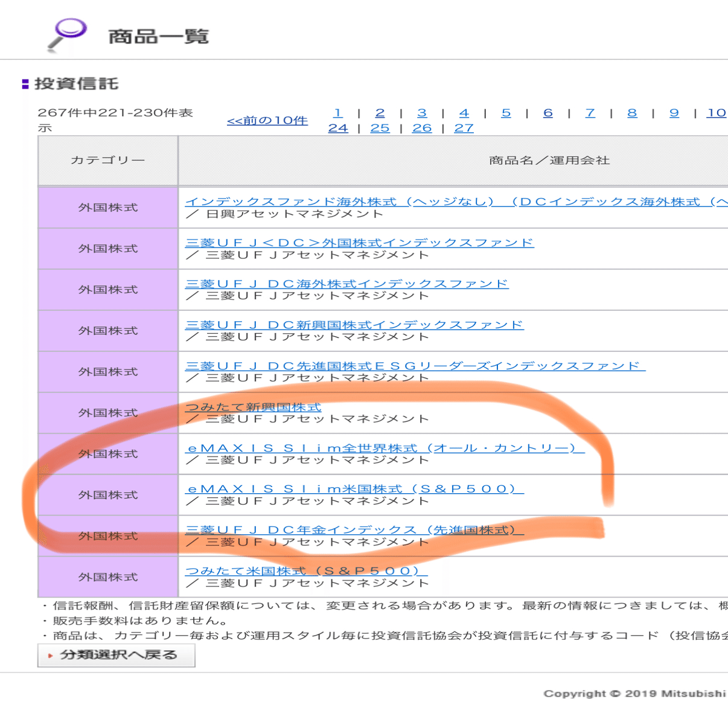Go to the last page, 27
The height and width of the screenshot is (728, 728).
(464, 127)
